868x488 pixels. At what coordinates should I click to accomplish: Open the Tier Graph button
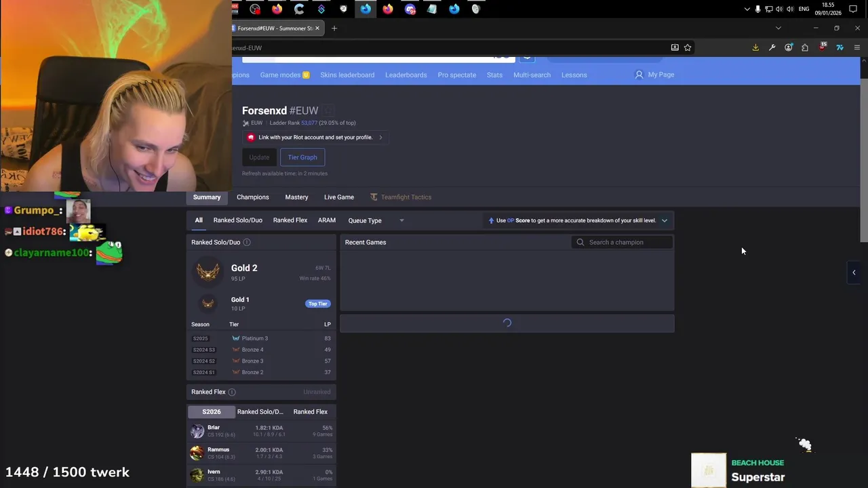click(302, 157)
